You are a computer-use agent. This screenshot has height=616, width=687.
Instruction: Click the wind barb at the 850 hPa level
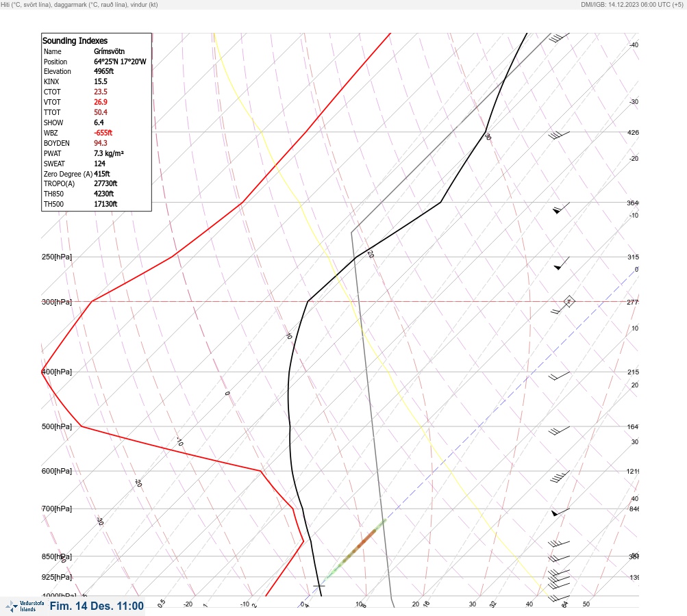pyautogui.click(x=559, y=559)
